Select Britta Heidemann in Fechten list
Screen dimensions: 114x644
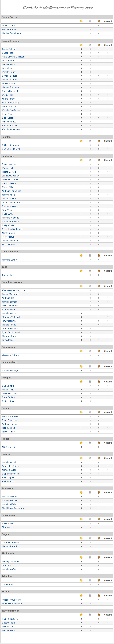tap(10, 145)
